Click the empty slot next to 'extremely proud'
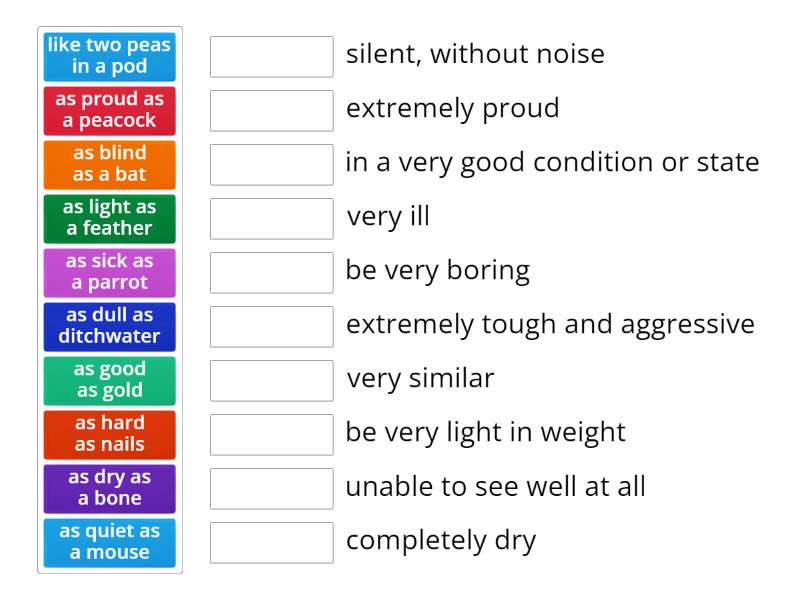The image size is (800, 600). coord(272,111)
